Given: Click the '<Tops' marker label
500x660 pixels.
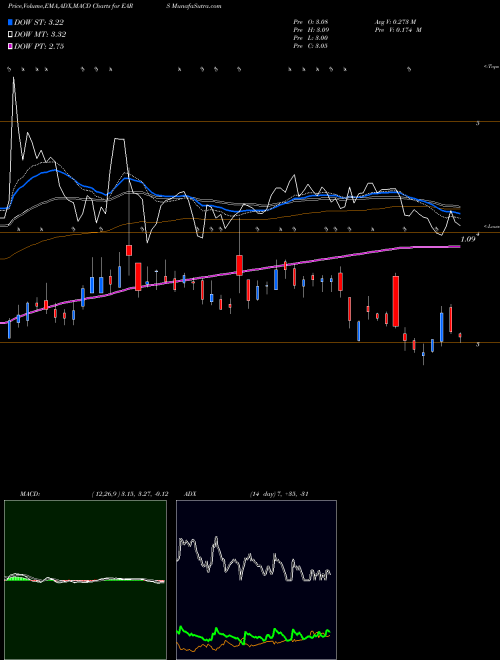Looking at the screenshot, I should click(x=491, y=67).
